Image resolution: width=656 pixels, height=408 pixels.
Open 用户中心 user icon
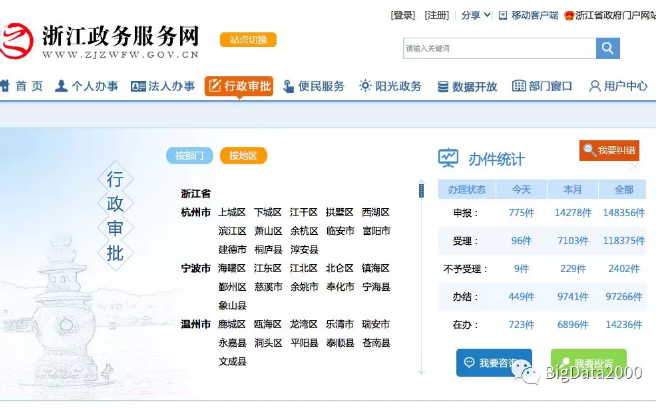click(x=618, y=87)
